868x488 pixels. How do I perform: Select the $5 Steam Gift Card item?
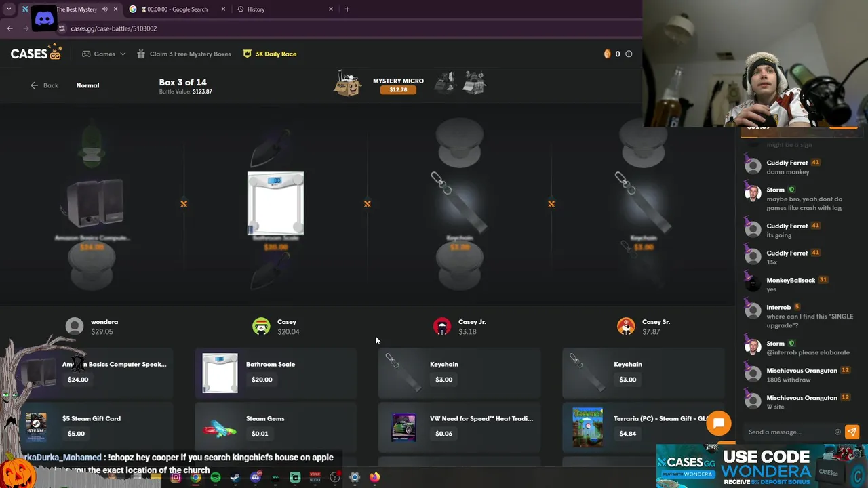coord(92,426)
